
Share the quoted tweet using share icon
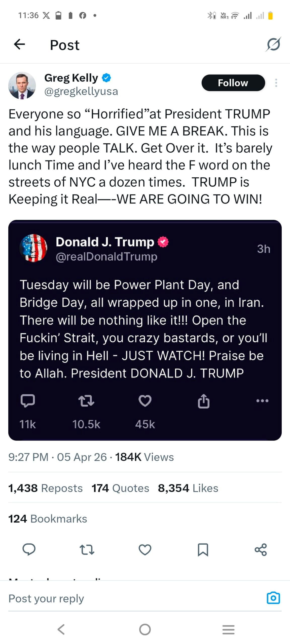(x=203, y=401)
